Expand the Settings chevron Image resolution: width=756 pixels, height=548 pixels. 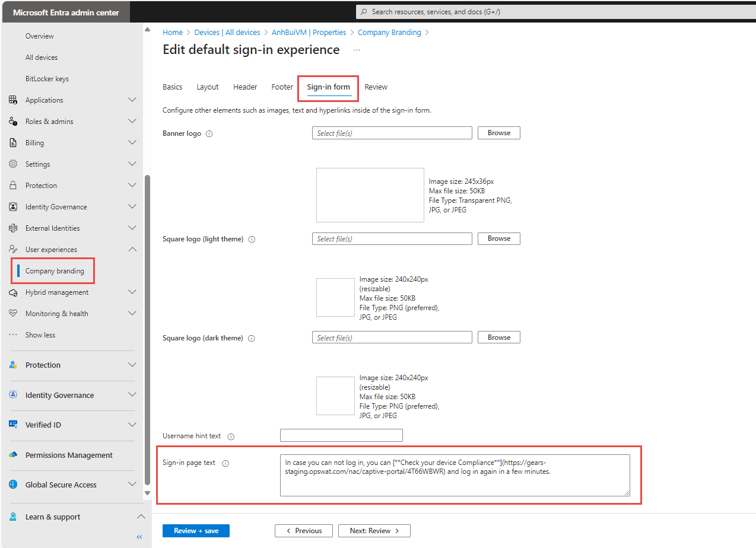132,164
